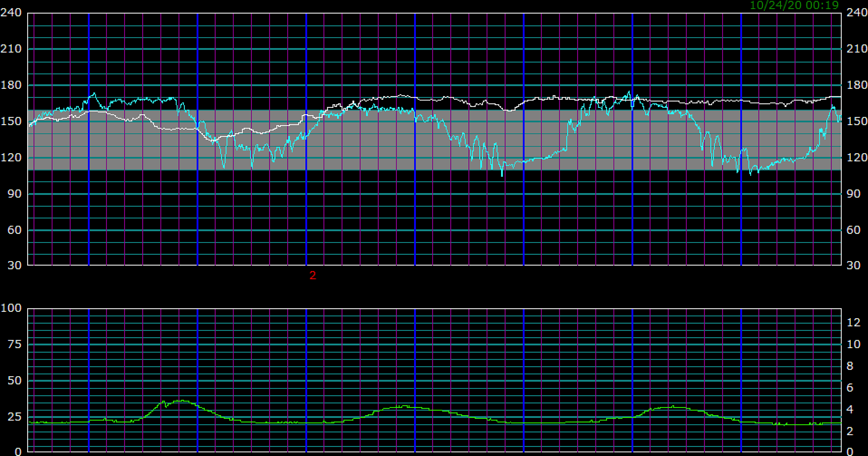Viewport: 868px width, 456px height.
Task: Select the red "2" marker below heart-rate chart
Action: click(313, 276)
